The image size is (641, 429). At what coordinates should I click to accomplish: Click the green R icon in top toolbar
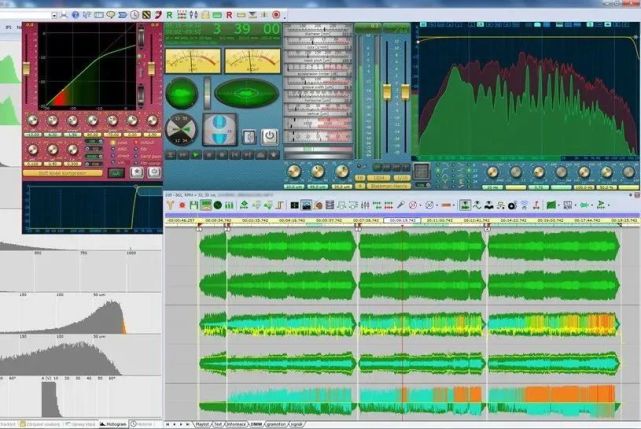point(171,15)
